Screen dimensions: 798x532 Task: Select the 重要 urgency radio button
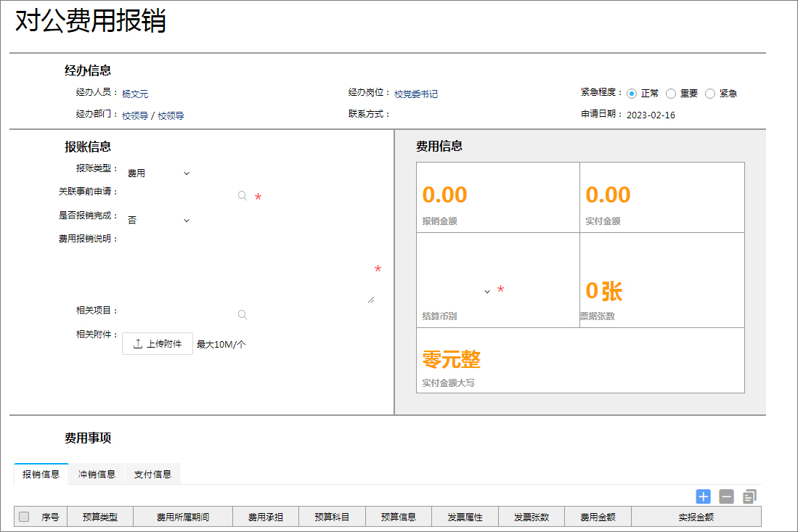(671, 94)
